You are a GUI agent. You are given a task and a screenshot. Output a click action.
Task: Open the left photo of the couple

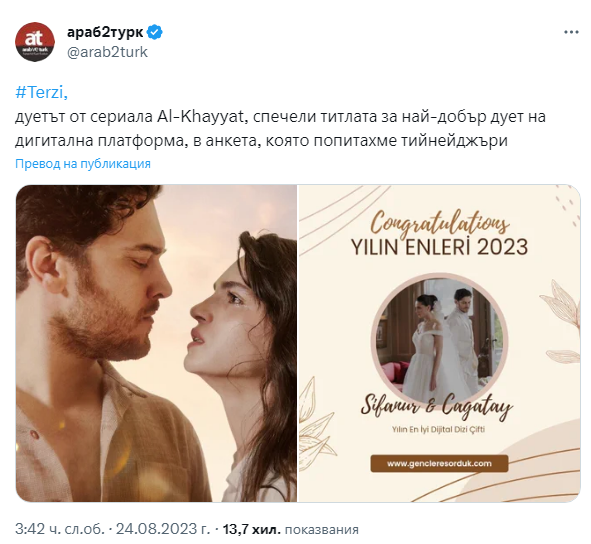click(x=156, y=343)
